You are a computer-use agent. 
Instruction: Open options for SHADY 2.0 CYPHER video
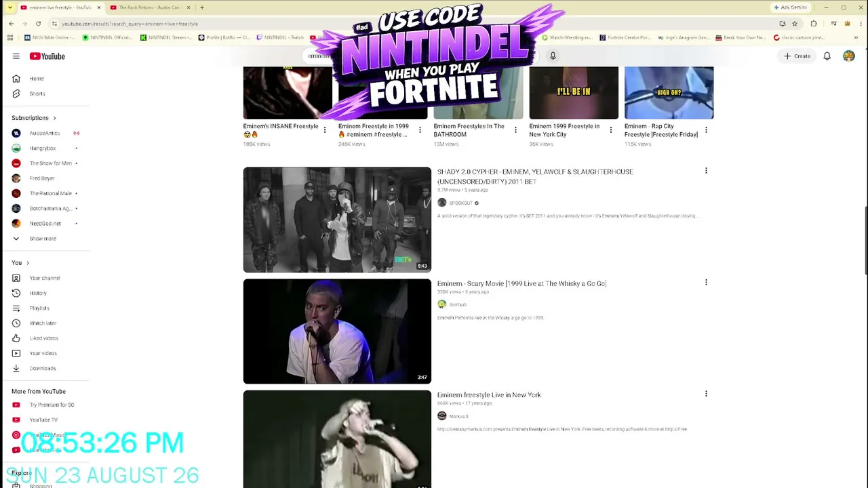(x=706, y=171)
